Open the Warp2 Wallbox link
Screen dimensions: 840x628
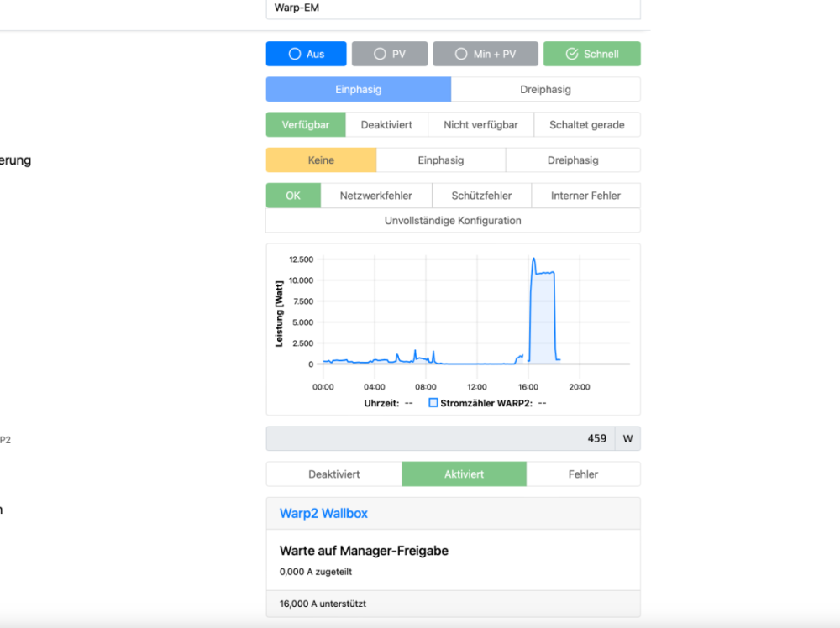tap(323, 513)
